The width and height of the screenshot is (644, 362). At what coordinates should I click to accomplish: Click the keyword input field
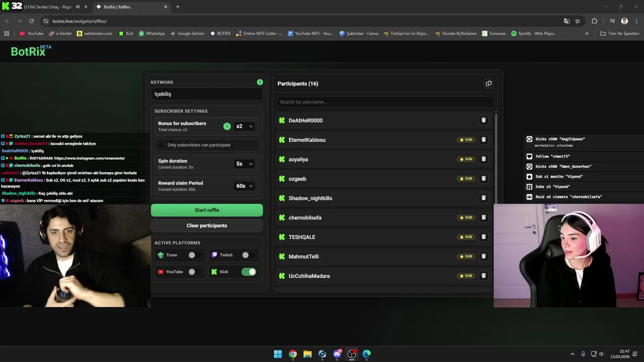tap(207, 94)
